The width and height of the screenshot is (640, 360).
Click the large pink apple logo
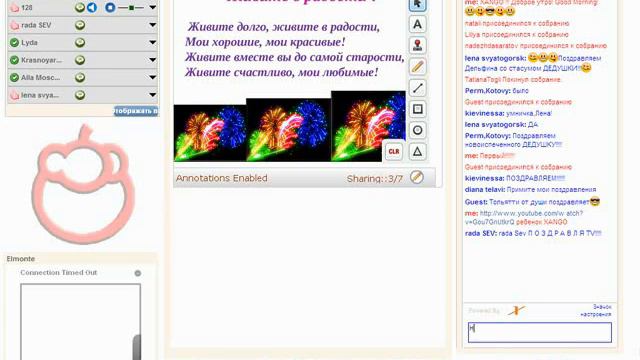pyautogui.click(x=83, y=184)
